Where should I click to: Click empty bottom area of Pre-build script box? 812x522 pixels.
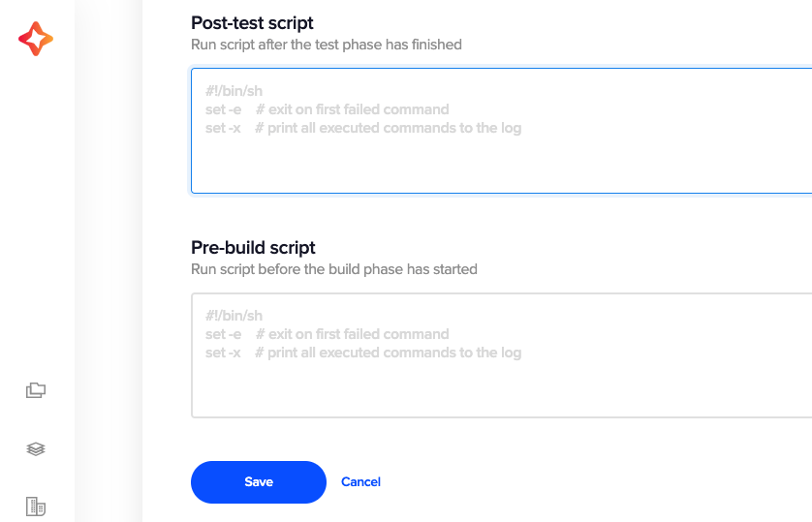tap(501, 390)
